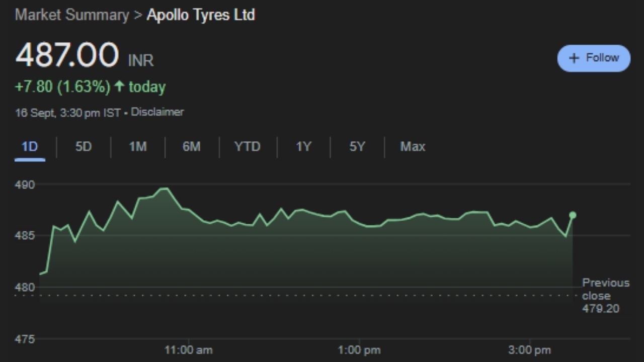This screenshot has width=644, height=362.
Task: Click the +7.80 (1.63%) change text
Action: [x=62, y=87]
